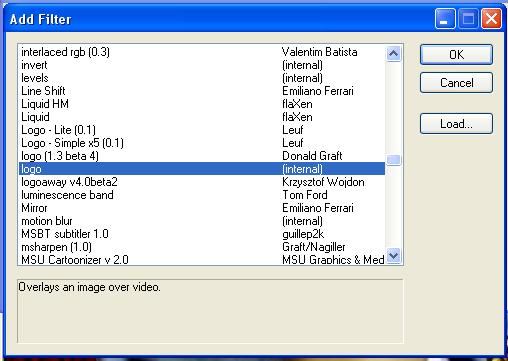This screenshot has width=508, height=361.
Task: Close the Add Filter dialog
Action: 491,19
